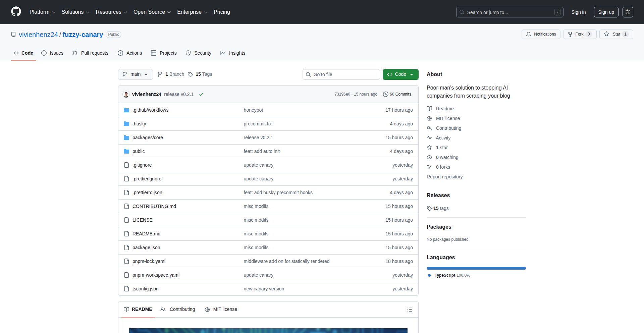Viewport: 644px width, 333px height.
Task: Open the .husky folder
Action: (139, 124)
